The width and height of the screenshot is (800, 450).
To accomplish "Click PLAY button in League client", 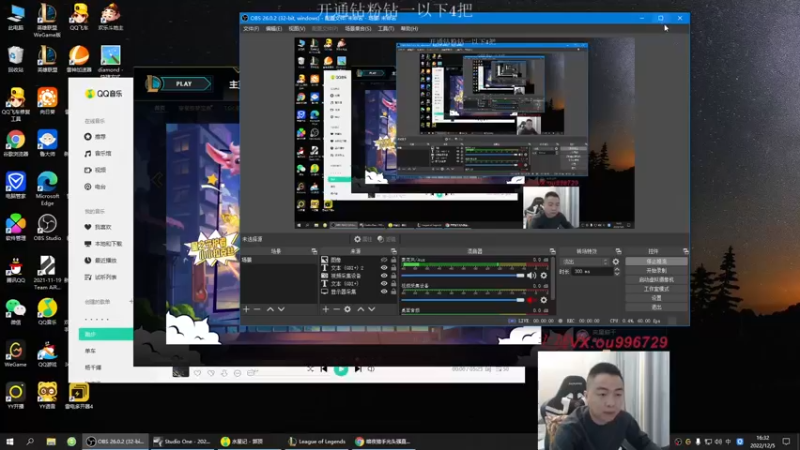I will tap(185, 84).
